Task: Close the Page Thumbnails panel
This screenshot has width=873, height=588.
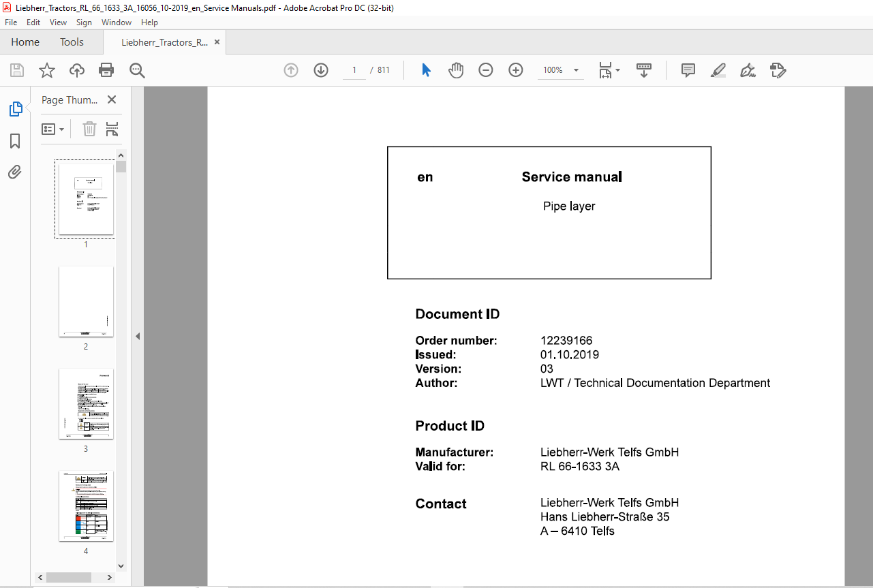Action: click(112, 99)
